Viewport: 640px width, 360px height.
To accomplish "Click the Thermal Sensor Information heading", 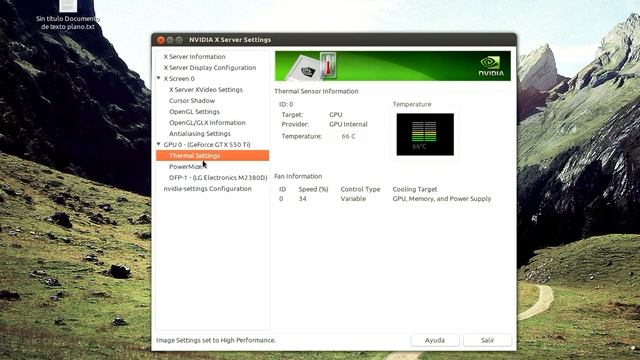I will pos(316,91).
